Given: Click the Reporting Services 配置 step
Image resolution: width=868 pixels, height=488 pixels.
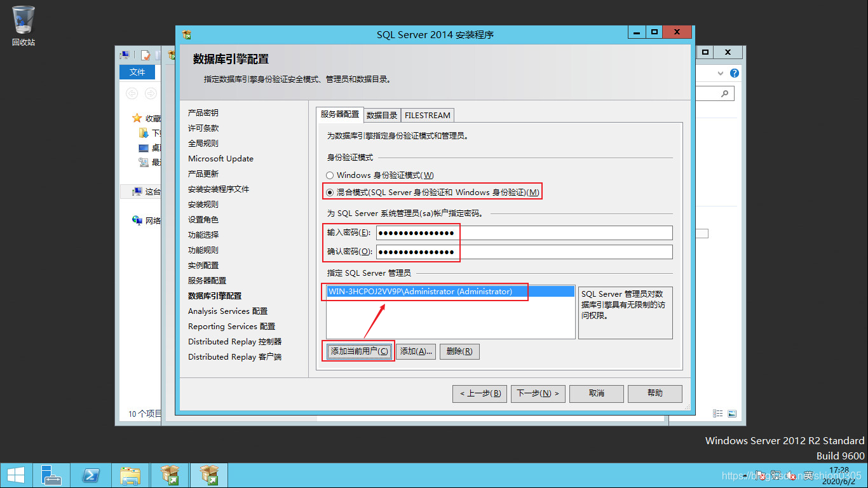Looking at the screenshot, I should click(x=232, y=327).
